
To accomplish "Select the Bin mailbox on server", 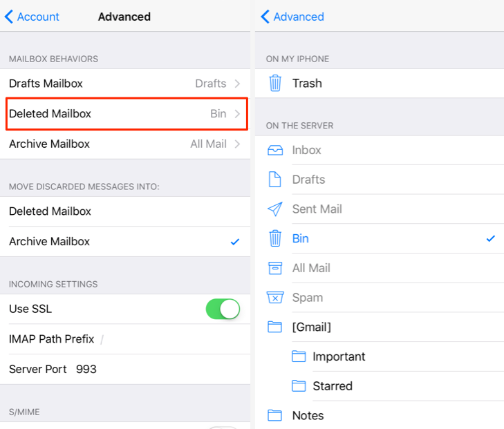I will coord(380,238).
